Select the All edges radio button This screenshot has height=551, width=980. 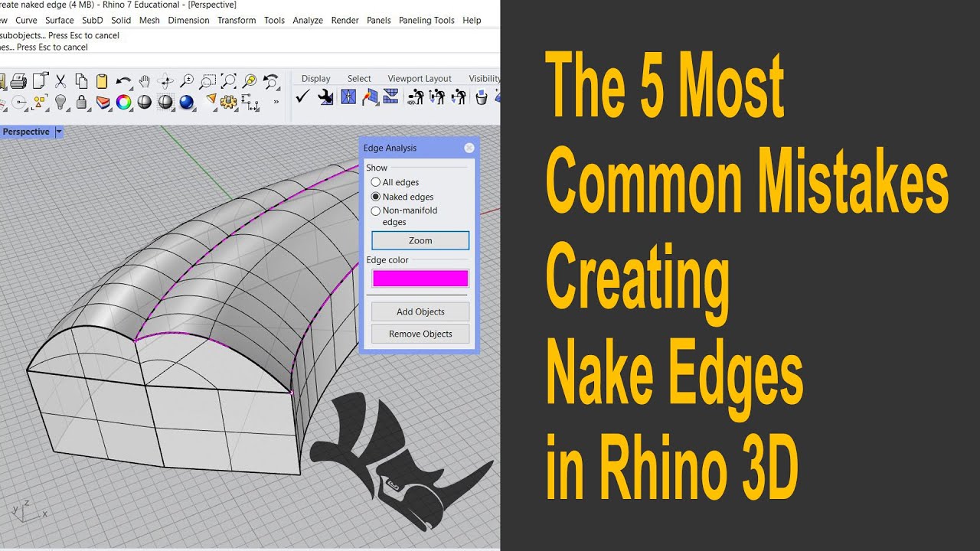375,182
